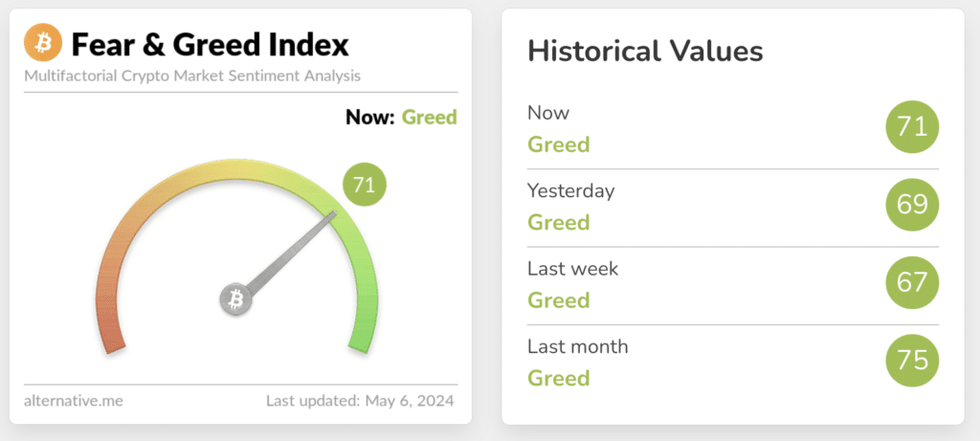The image size is (980, 441).
Task: Click the Multifactorial Crypto Market Sentiment subtitle
Action: pos(191,75)
